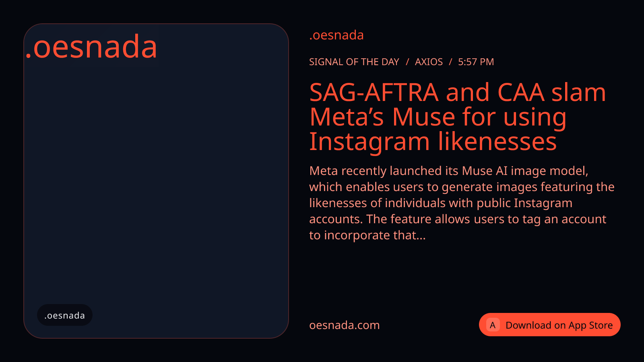Tap the Download on App Store button
Screen dimensions: 644x362
pos(549,325)
